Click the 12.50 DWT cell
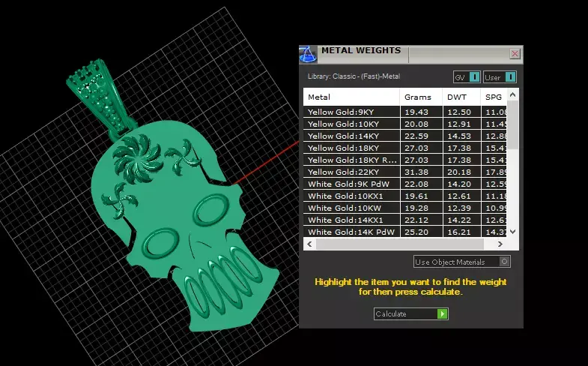588x366 pixels. coord(462,112)
